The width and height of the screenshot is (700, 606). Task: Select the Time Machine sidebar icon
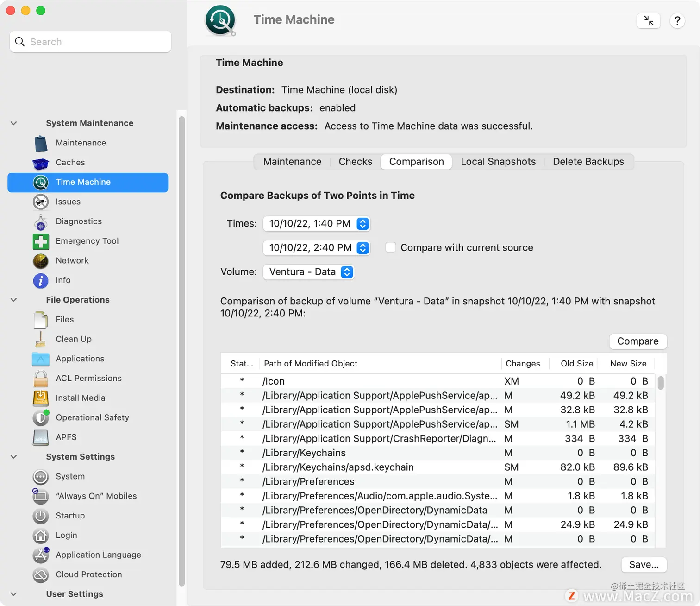(x=41, y=183)
